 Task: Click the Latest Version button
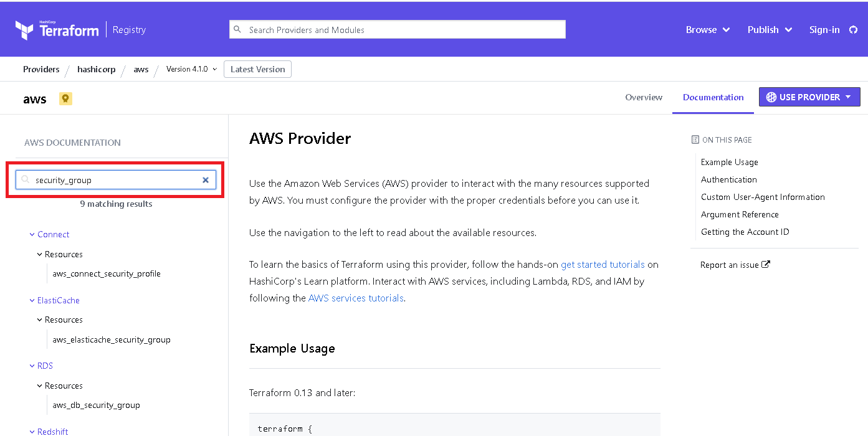[x=257, y=69]
